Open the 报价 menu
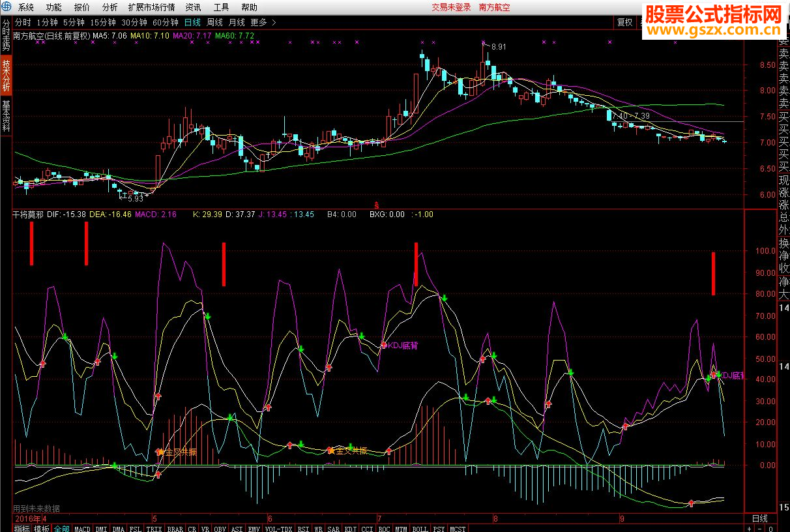790x532 pixels. point(82,8)
